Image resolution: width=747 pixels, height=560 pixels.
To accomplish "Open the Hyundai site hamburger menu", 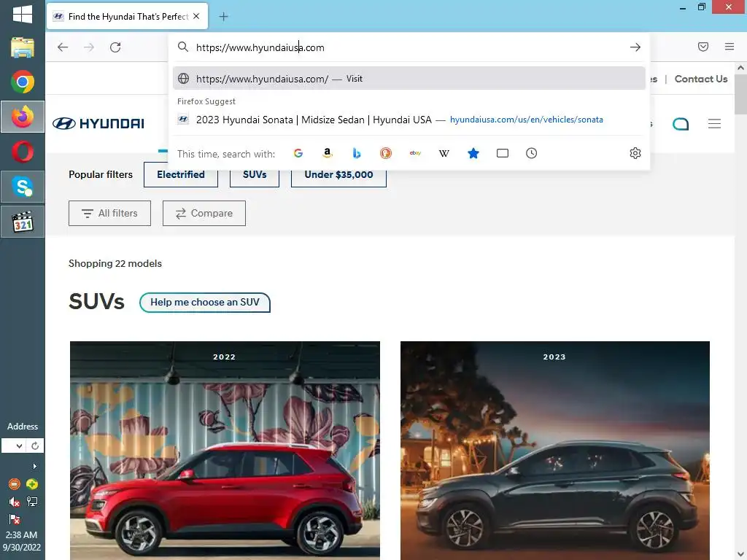I will click(x=715, y=124).
